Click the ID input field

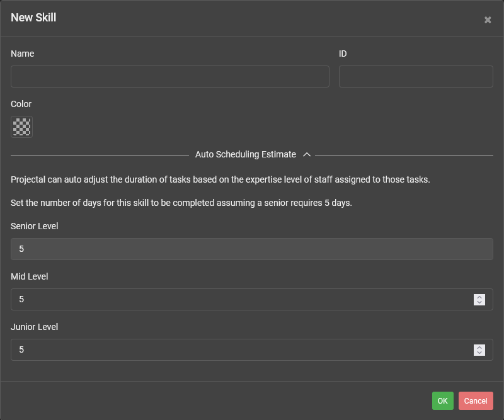(x=416, y=76)
